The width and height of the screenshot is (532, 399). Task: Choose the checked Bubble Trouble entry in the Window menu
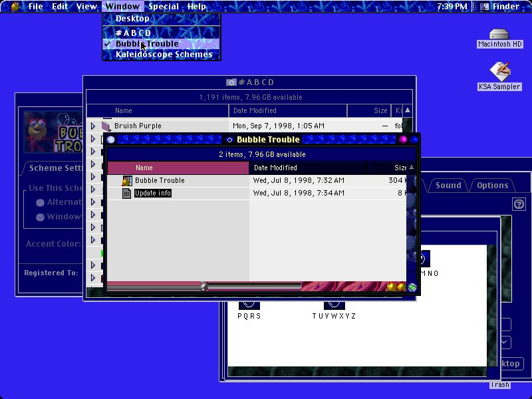tap(162, 44)
